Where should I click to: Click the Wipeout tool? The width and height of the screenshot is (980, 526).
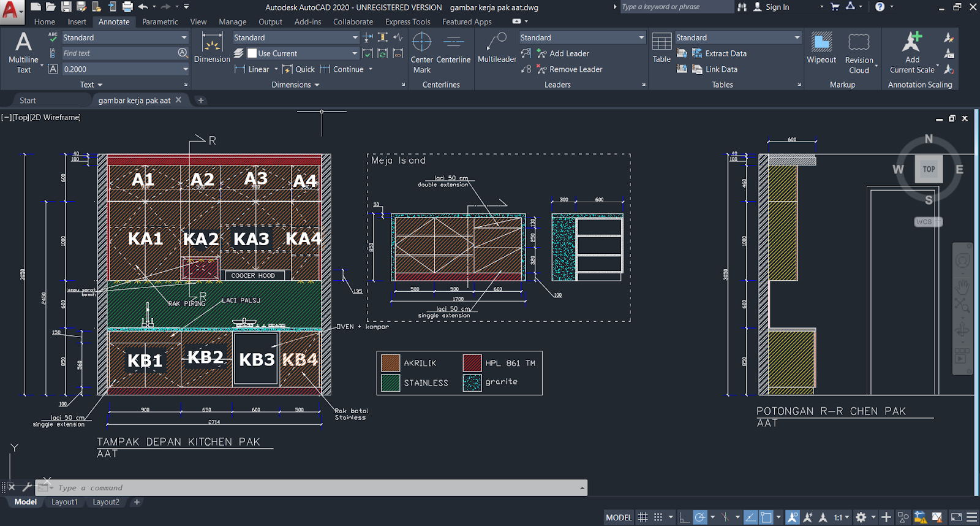821,48
